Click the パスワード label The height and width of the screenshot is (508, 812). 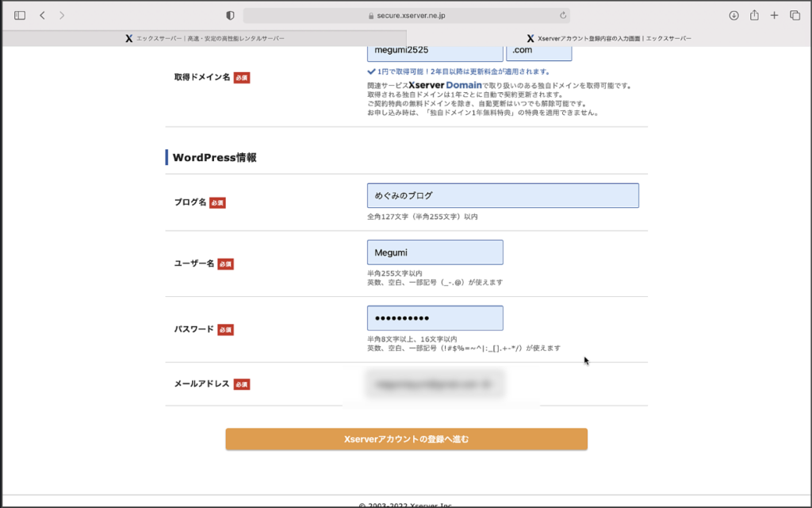[x=193, y=329]
